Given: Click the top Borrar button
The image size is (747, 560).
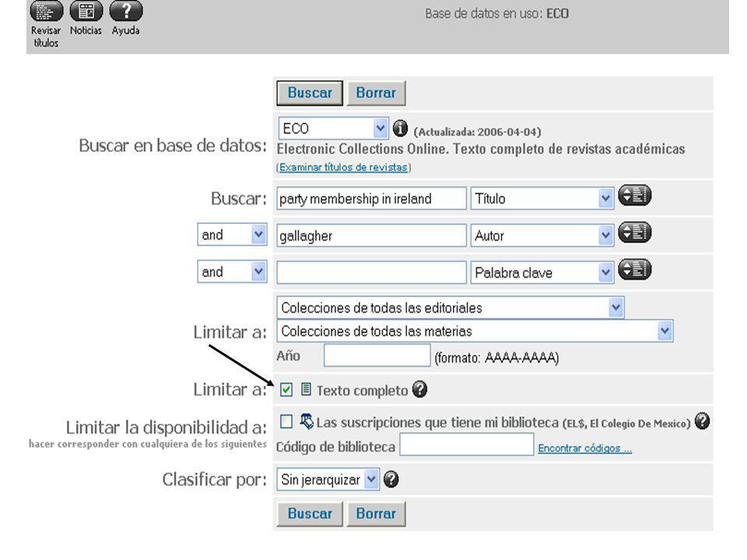Looking at the screenshot, I should point(377,93).
